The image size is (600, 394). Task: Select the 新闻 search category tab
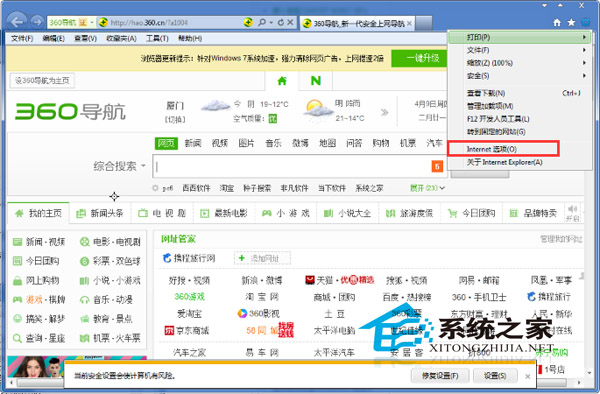point(193,143)
